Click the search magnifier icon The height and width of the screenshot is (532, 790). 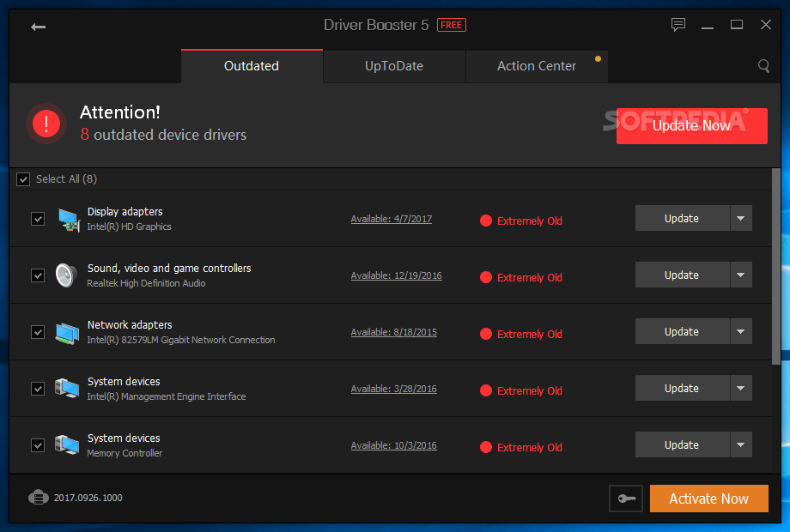pyautogui.click(x=763, y=66)
